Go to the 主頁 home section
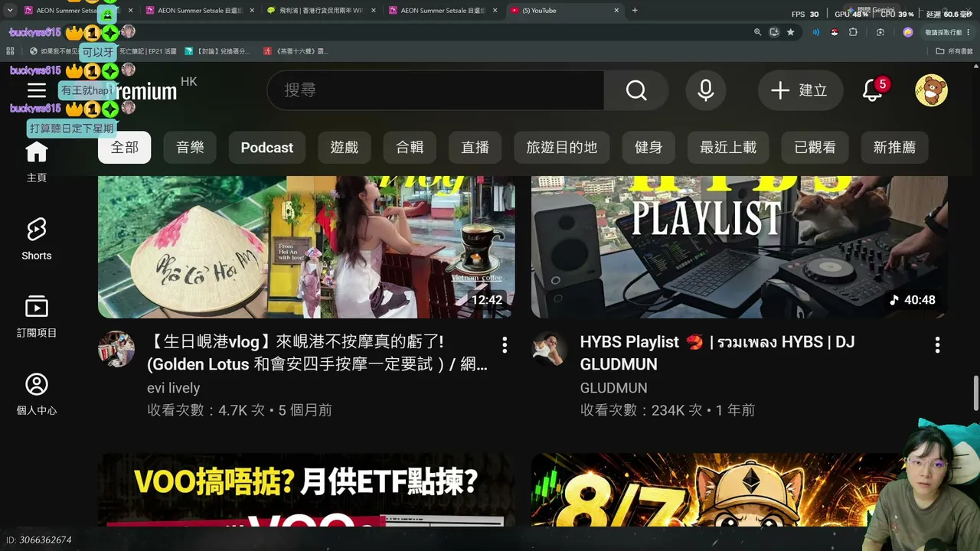Image resolution: width=980 pixels, height=551 pixels. point(37,161)
